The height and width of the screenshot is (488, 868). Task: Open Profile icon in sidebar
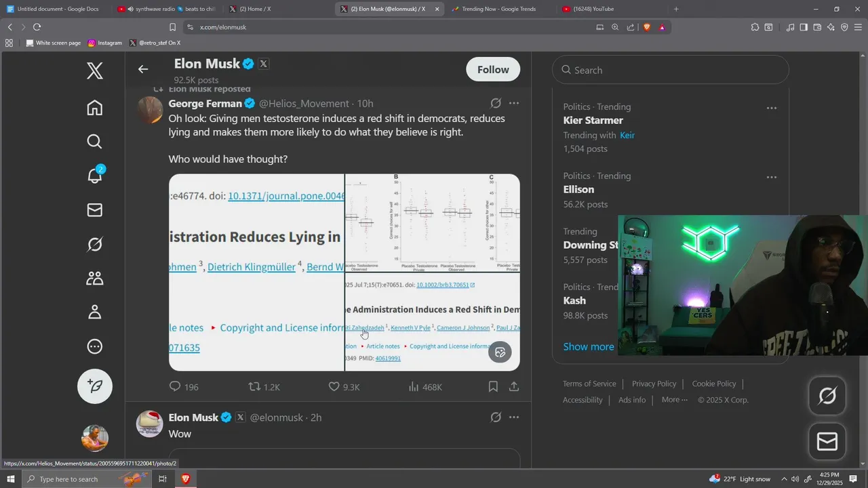pyautogui.click(x=95, y=312)
